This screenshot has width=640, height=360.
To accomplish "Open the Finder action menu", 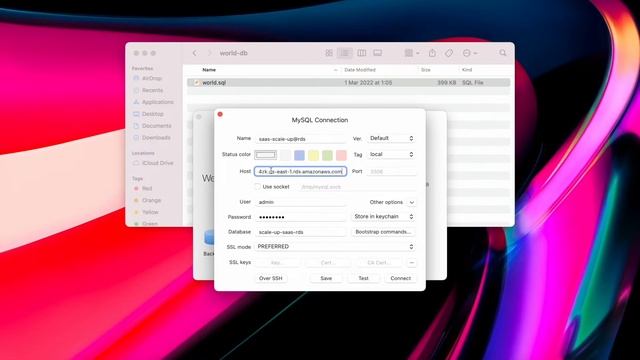I will point(470,53).
